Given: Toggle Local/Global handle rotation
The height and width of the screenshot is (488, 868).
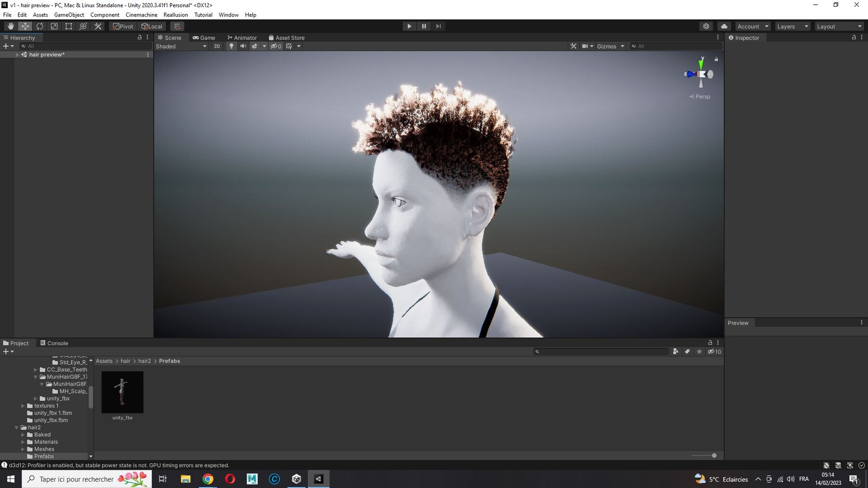Looking at the screenshot, I should click(x=152, y=26).
